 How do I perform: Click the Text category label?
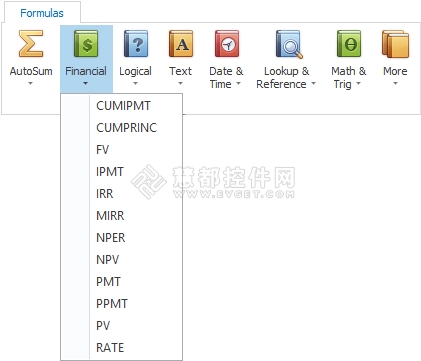(x=180, y=71)
